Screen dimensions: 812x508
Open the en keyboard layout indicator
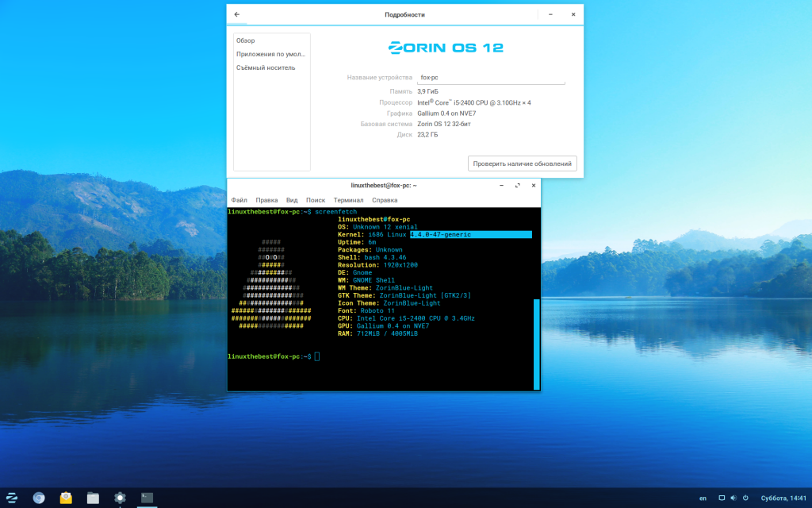703,498
